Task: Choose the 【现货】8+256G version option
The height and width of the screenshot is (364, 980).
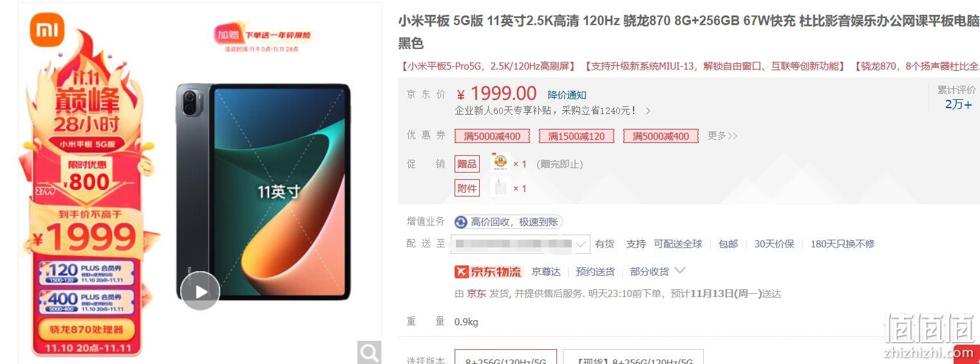Action: pyautogui.click(x=633, y=358)
